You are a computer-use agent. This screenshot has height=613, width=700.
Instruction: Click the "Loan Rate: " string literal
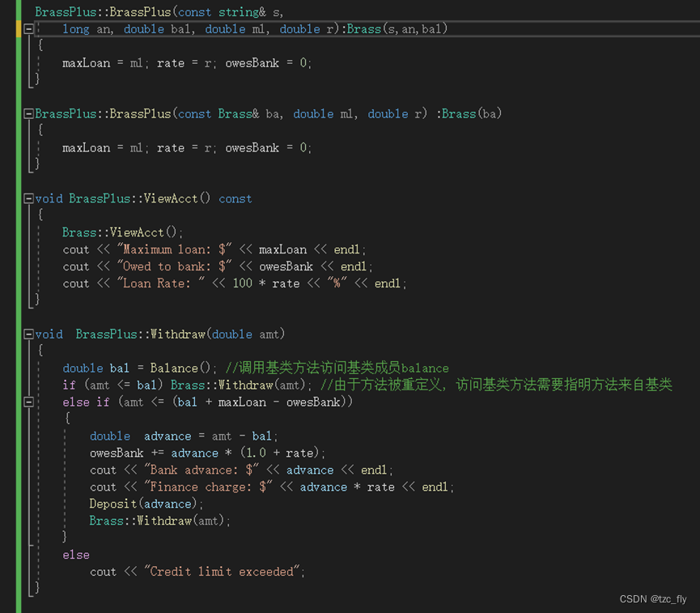[161, 283]
